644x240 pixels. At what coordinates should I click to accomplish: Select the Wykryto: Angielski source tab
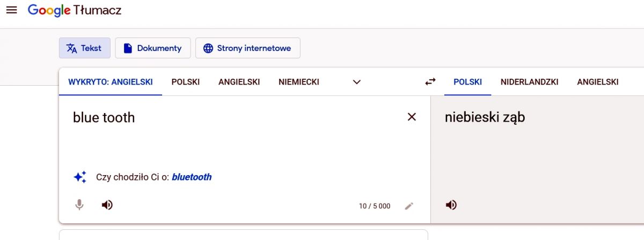click(x=111, y=82)
